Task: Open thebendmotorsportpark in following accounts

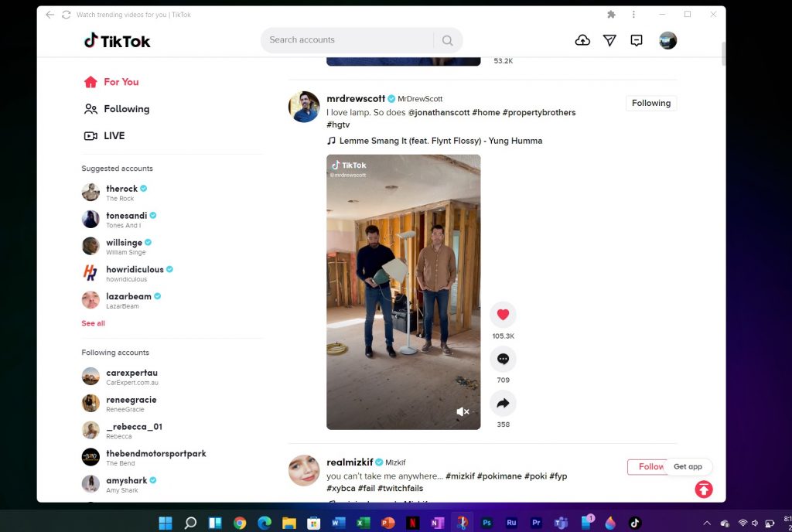Action: (x=144, y=457)
